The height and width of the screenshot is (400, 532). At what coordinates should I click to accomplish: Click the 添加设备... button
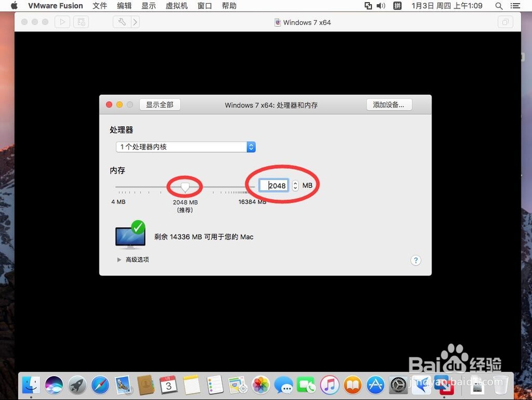389,104
